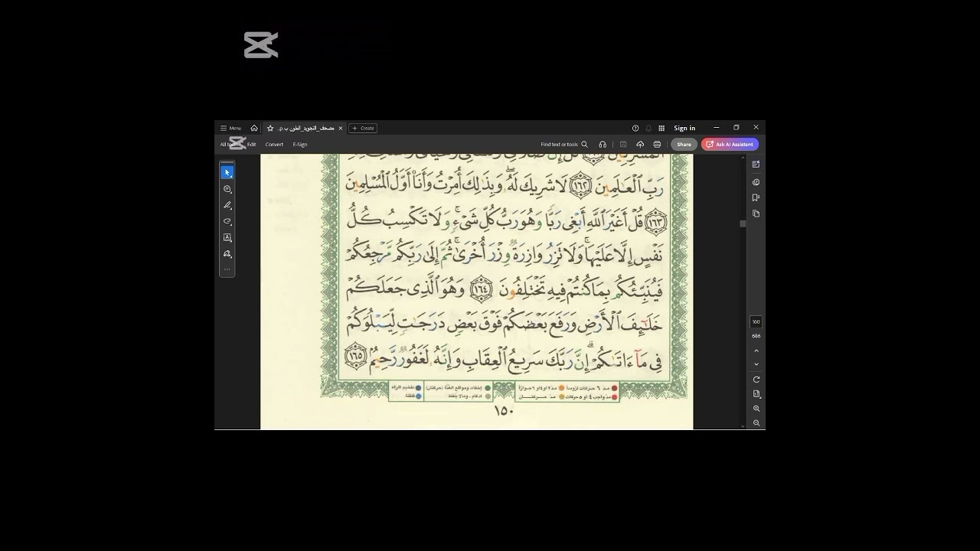980x551 pixels.
Task: Open the apps grid icon
Action: pyautogui.click(x=661, y=128)
